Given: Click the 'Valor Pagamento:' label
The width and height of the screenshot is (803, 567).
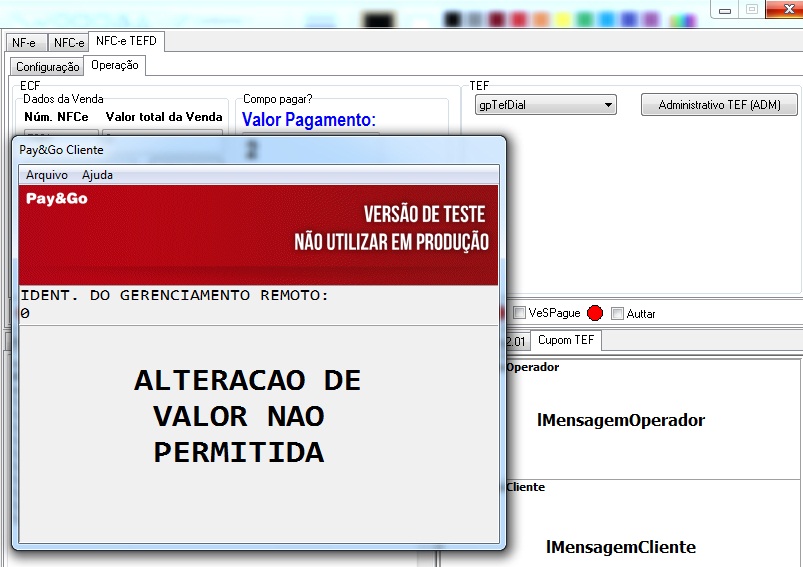Looking at the screenshot, I should (x=309, y=119).
